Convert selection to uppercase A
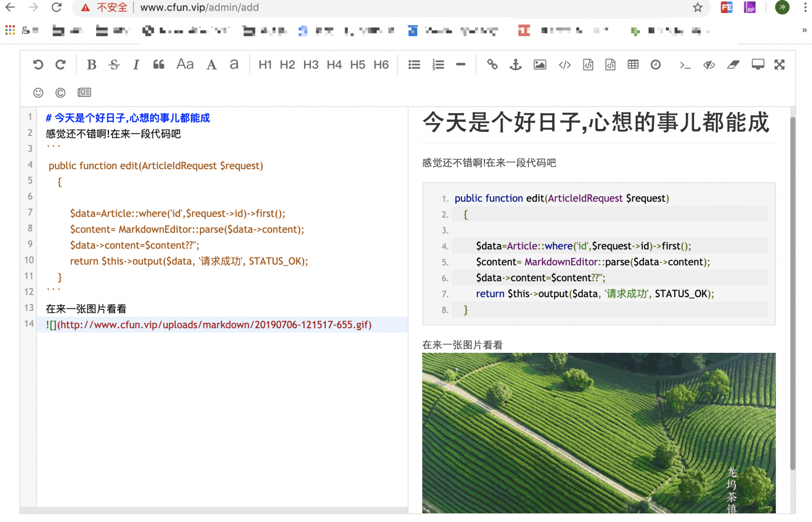 coord(211,65)
